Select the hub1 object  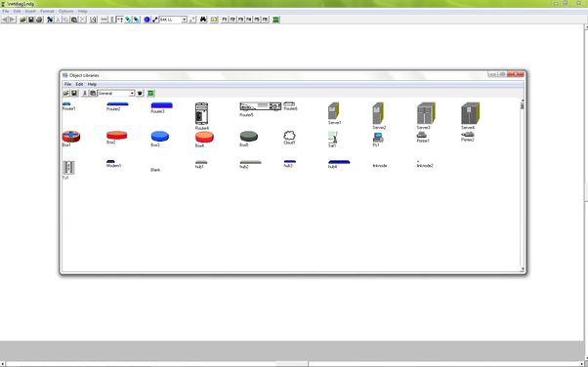click(201, 162)
